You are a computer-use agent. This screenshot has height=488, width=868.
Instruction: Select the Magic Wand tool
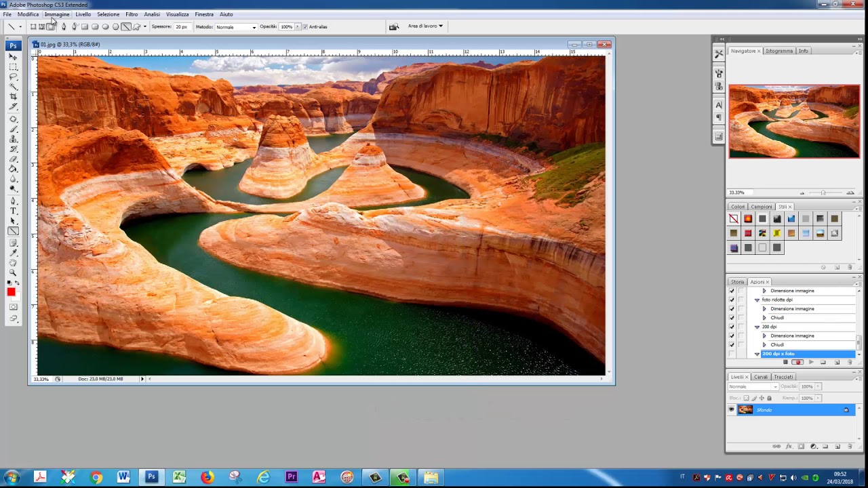(13, 85)
